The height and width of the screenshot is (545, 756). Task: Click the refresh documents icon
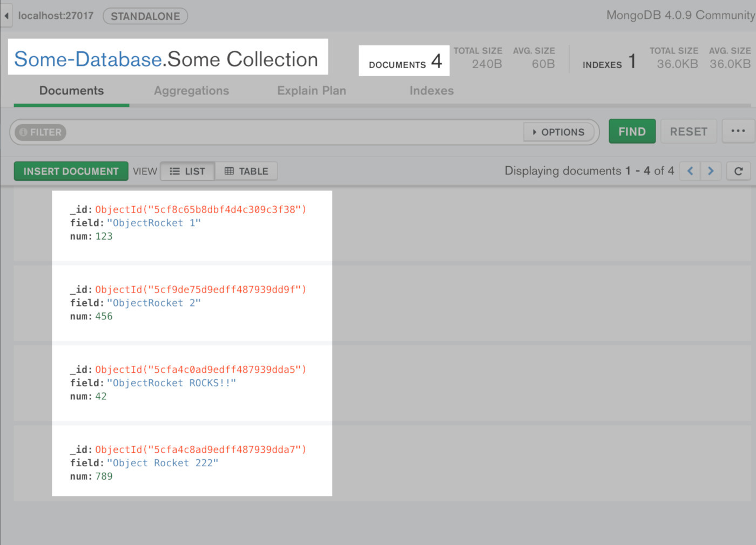738,171
